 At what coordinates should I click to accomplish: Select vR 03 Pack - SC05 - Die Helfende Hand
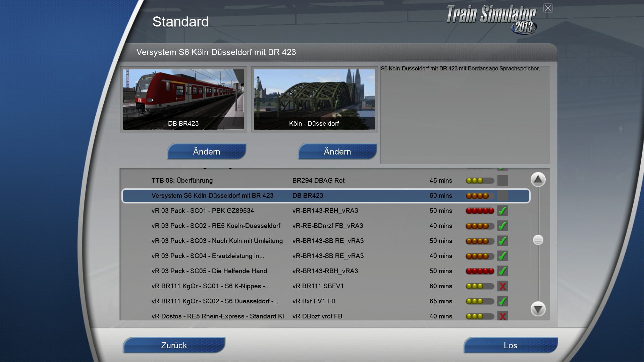326,271
